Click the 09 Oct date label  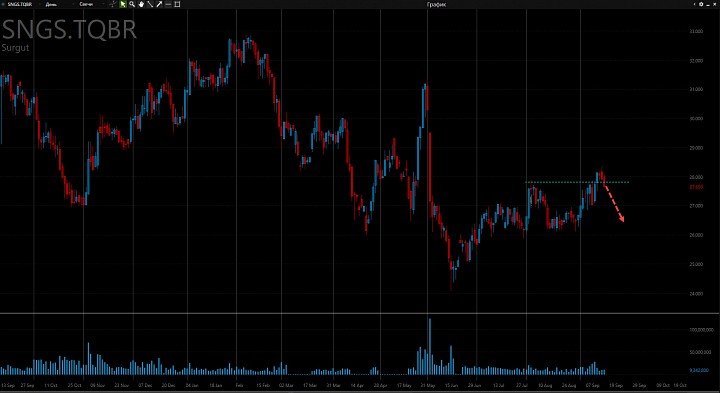663,385
